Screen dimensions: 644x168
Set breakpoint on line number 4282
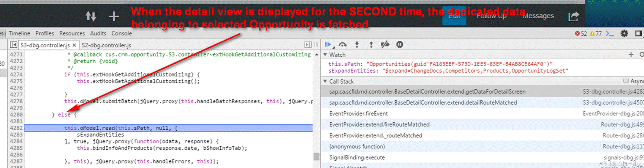tap(16, 128)
